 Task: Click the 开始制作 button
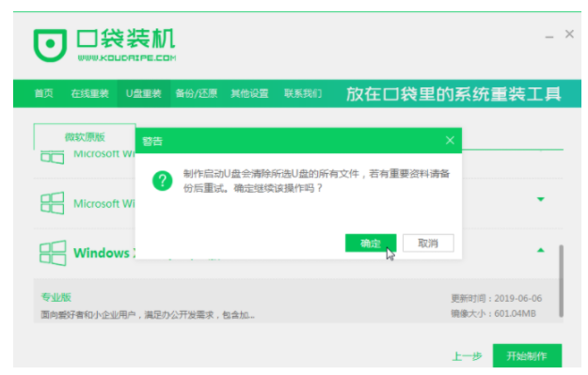527,355
